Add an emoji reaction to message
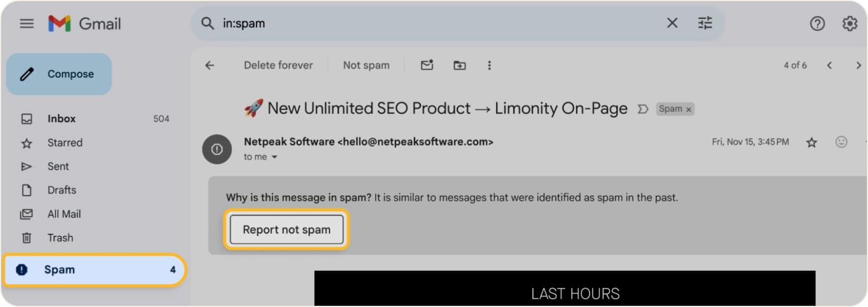Image resolution: width=868 pixels, height=307 pixels. click(841, 142)
